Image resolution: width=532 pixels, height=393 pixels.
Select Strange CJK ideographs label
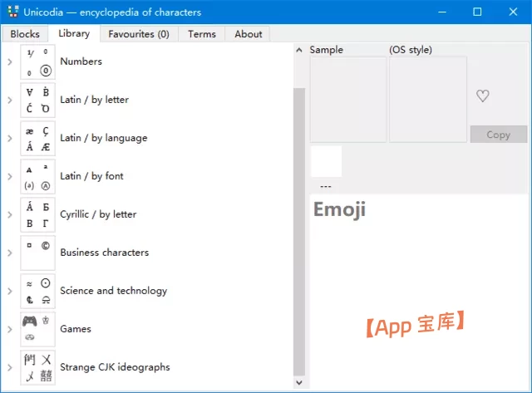tap(115, 367)
